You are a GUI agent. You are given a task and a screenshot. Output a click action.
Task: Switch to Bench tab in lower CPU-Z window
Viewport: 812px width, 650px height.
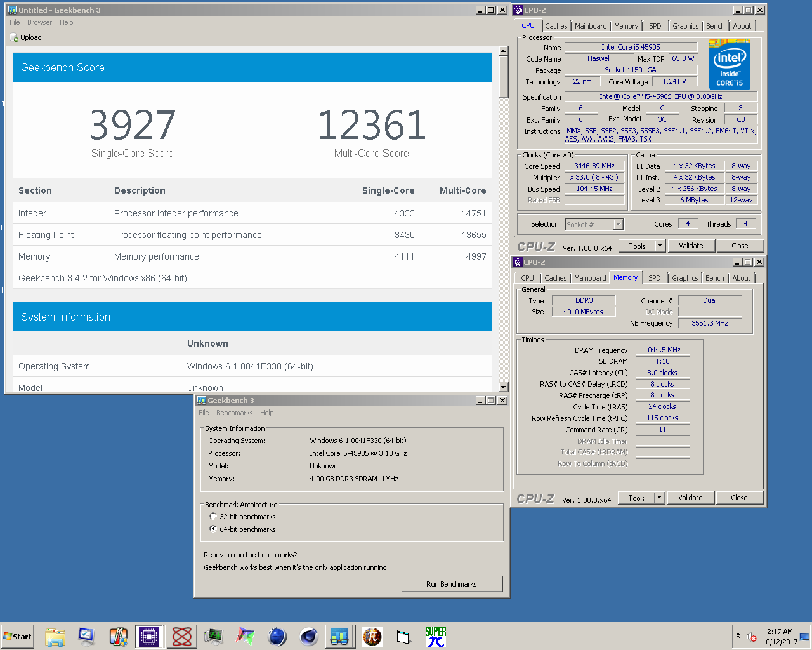[x=715, y=278]
